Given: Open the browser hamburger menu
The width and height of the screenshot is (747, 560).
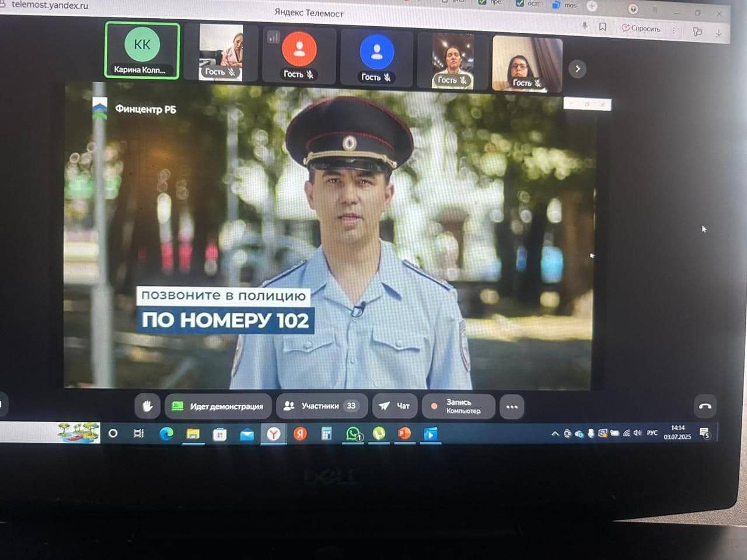Looking at the screenshot, I should [655, 10].
